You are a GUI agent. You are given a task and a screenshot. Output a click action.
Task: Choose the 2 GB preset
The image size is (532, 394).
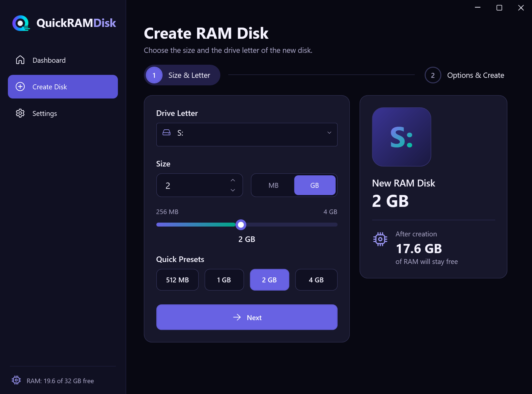270,280
